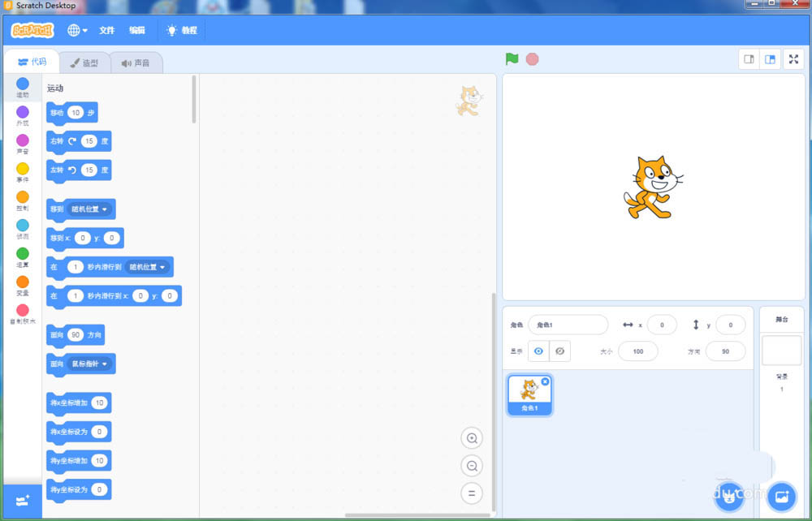This screenshot has width=812, height=521.
Task: Show the sprite with the eye toggle
Action: (538, 351)
